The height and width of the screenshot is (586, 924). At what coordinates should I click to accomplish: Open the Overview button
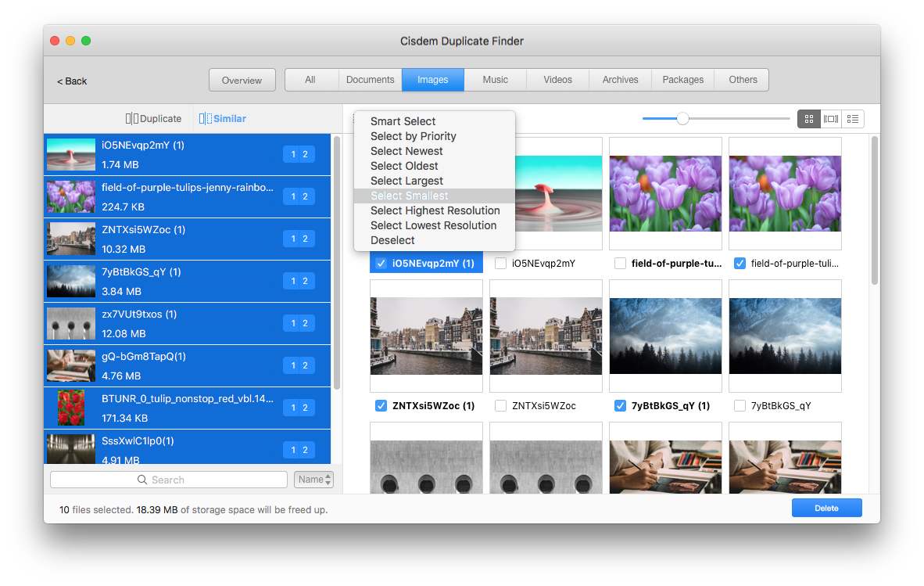(242, 80)
